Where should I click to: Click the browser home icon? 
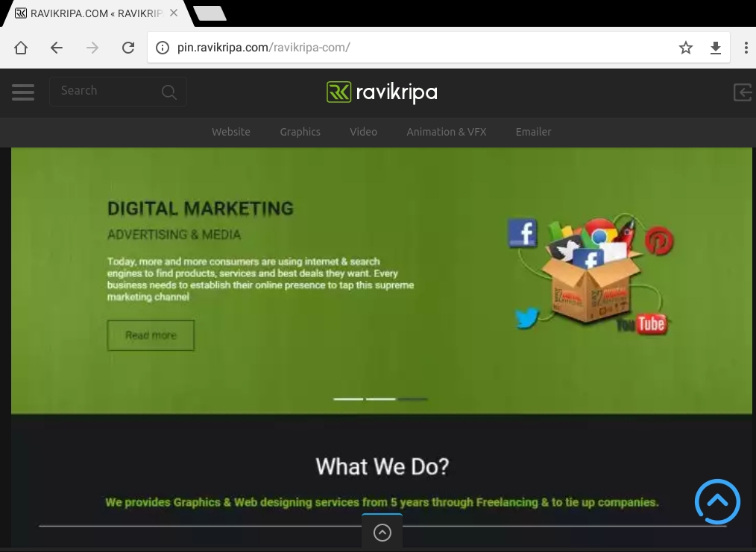coord(21,48)
